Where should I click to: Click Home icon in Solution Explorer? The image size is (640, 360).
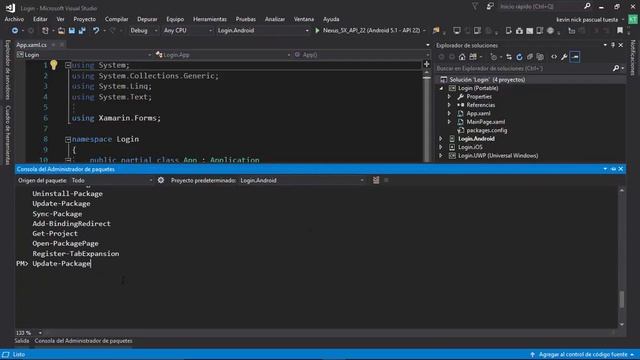(462, 57)
